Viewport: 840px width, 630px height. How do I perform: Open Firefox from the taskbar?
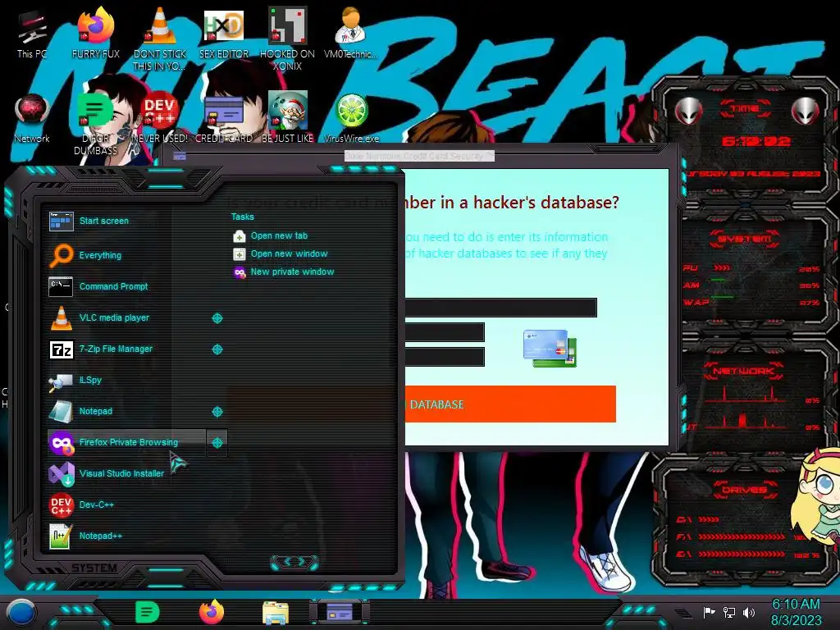pyautogui.click(x=212, y=612)
